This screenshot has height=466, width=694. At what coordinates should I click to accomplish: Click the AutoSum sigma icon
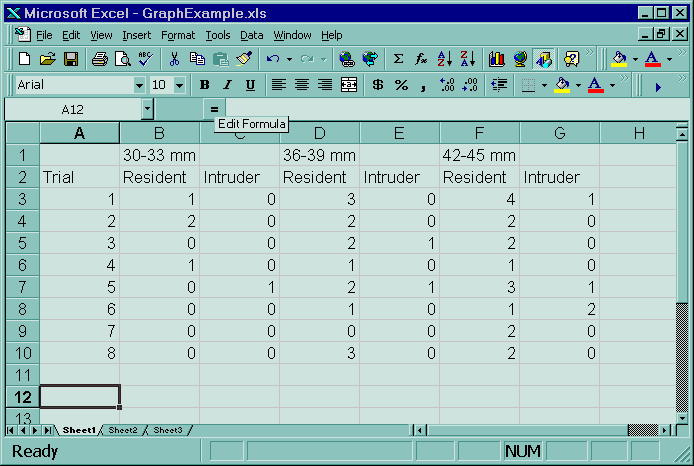tap(398, 58)
